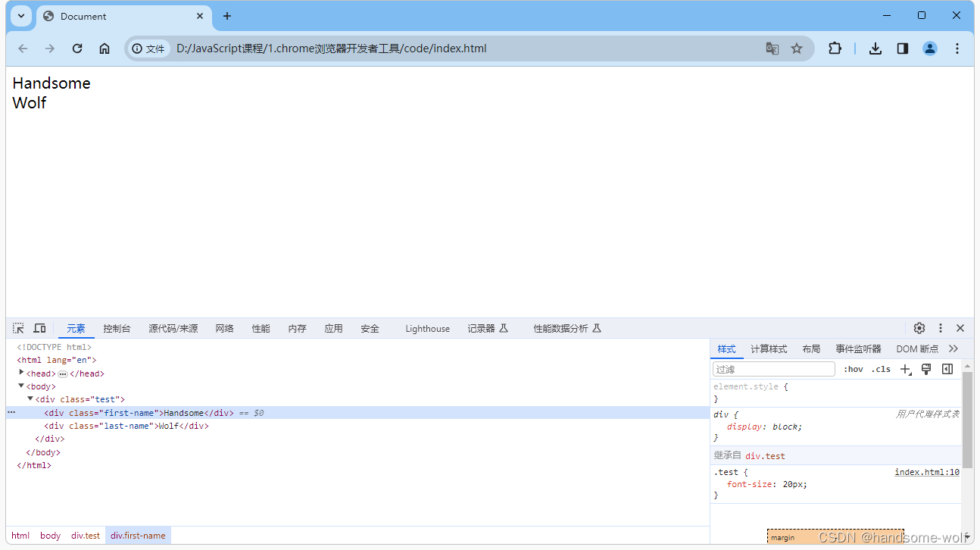Screen dimensions: 980x550
Task: Show more sidebar tabs chevron
Action: pos(953,348)
